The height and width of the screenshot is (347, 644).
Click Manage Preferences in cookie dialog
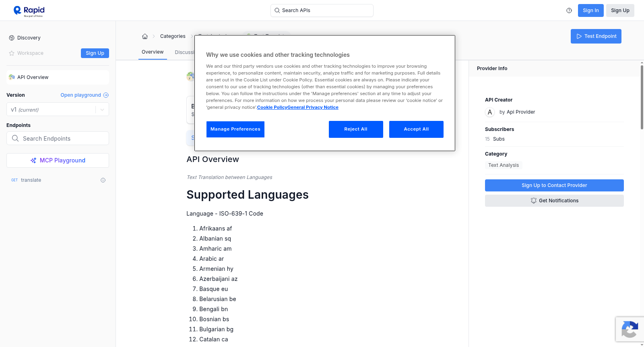[x=235, y=129]
